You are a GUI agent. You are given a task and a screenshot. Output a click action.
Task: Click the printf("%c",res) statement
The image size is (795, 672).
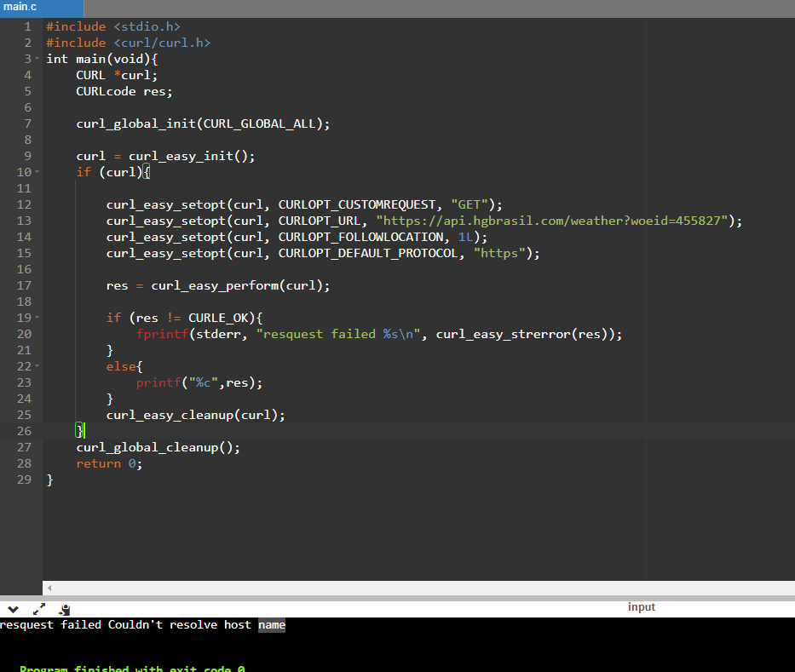(199, 382)
